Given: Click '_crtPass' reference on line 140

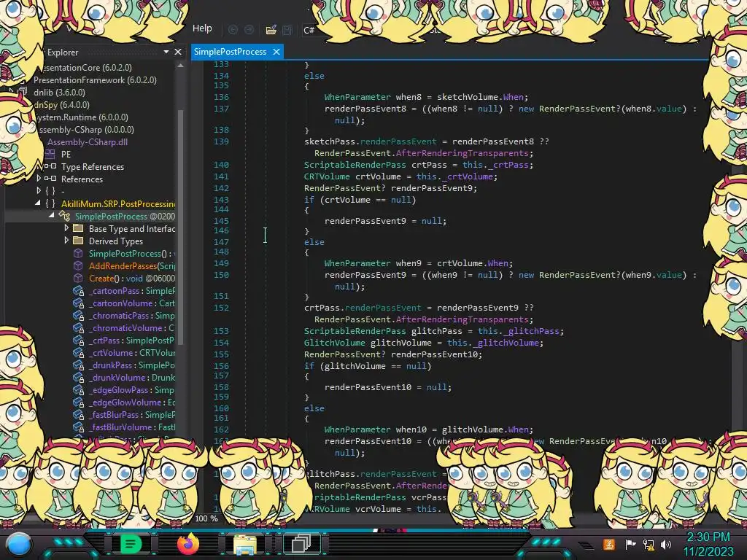Looking at the screenshot, I should click(x=508, y=165).
